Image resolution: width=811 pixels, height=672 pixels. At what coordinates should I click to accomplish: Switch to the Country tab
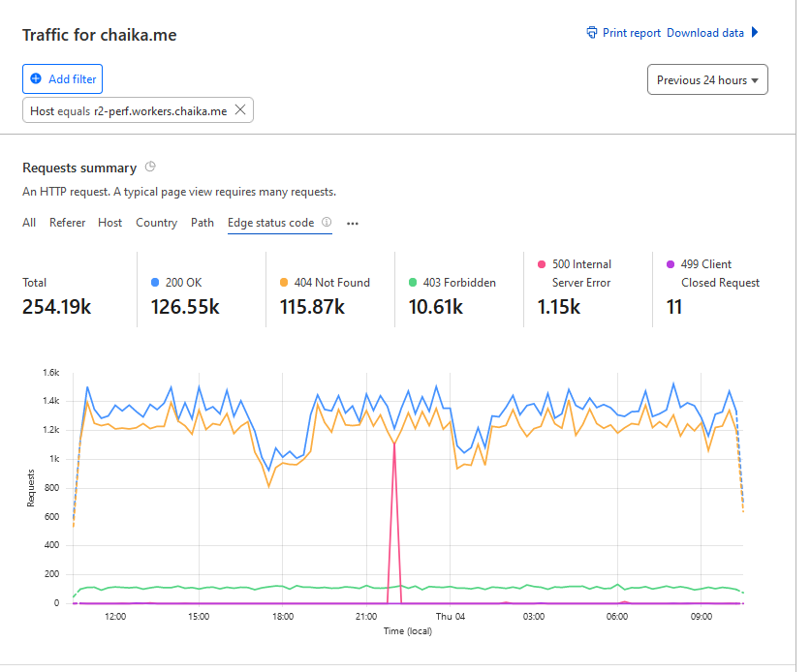[156, 223]
